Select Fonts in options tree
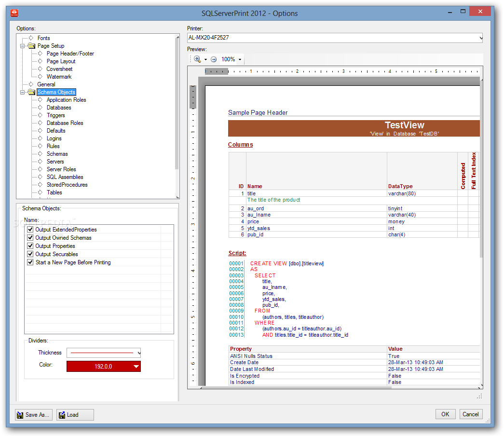 point(44,38)
